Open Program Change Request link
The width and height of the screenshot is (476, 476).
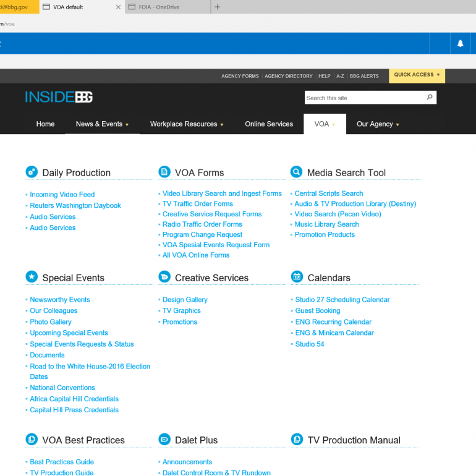click(x=202, y=235)
